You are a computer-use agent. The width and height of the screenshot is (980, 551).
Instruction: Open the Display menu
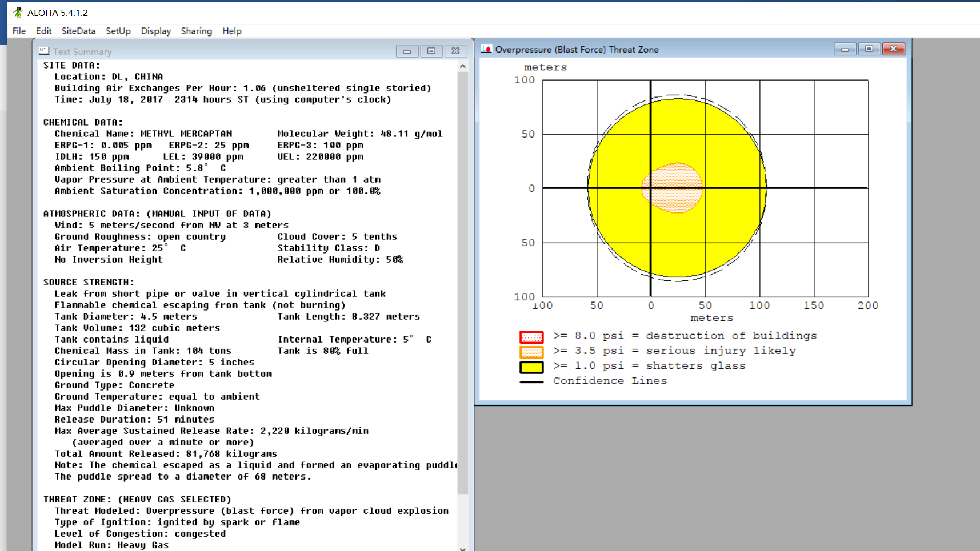pos(156,31)
